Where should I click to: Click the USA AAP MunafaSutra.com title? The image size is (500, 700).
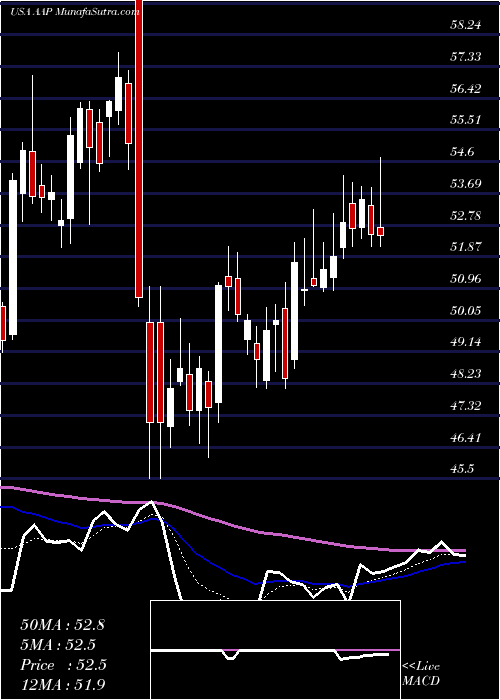click(x=74, y=11)
